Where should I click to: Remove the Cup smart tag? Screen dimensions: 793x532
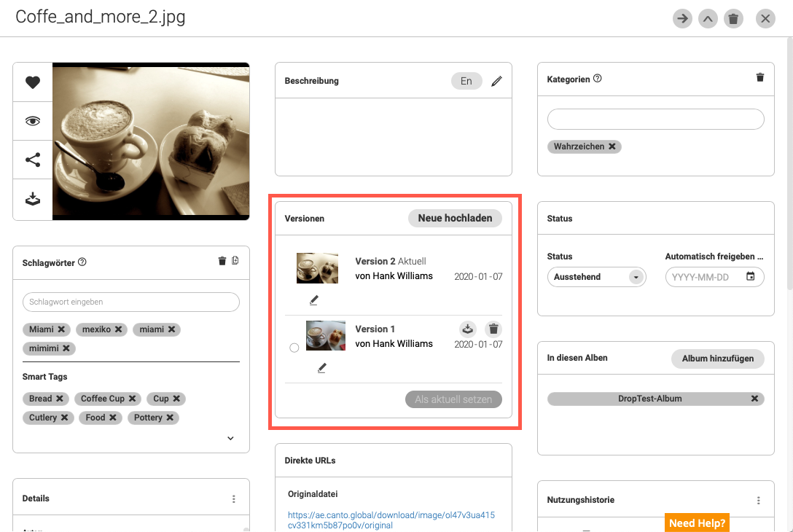coord(176,399)
